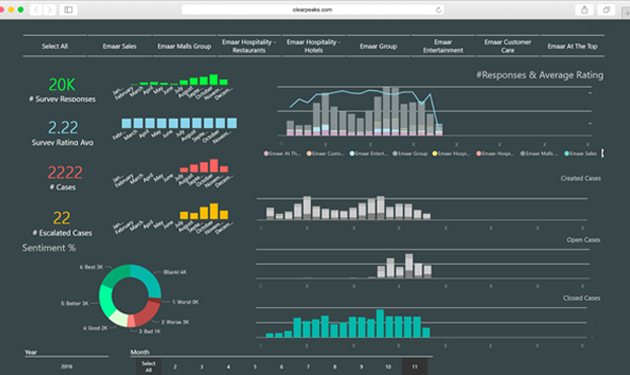
Task: Click the tallest teal Closed Cases bar
Action: tap(380, 323)
